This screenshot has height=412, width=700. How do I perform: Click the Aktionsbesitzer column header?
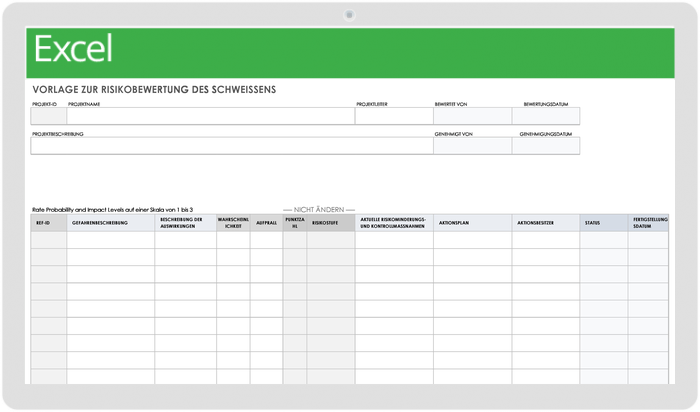(x=546, y=223)
